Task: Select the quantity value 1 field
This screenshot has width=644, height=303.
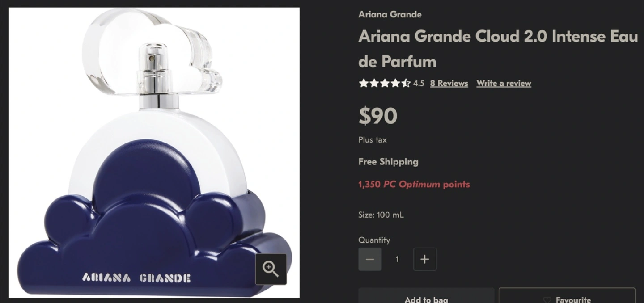Action: coord(397,259)
